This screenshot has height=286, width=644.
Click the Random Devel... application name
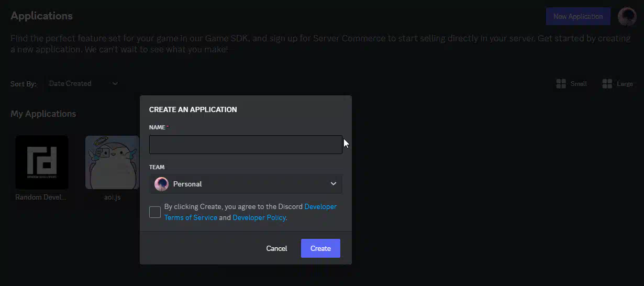point(41,197)
